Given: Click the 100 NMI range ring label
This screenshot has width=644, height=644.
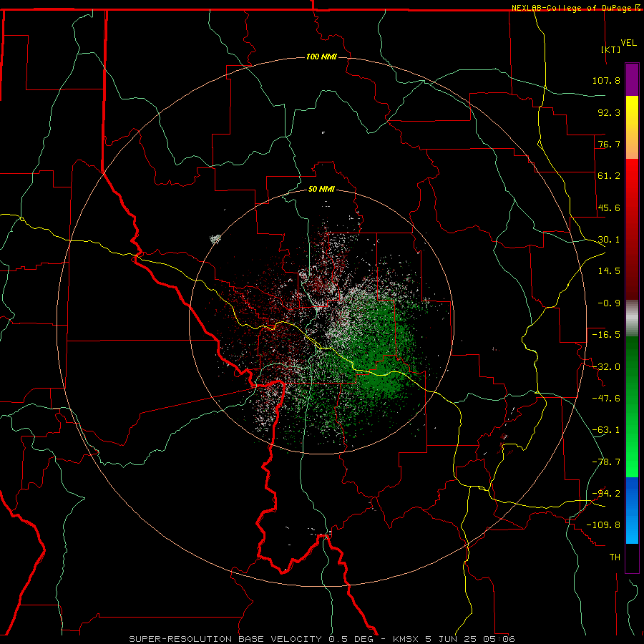Looking at the screenshot, I should click(321, 57).
